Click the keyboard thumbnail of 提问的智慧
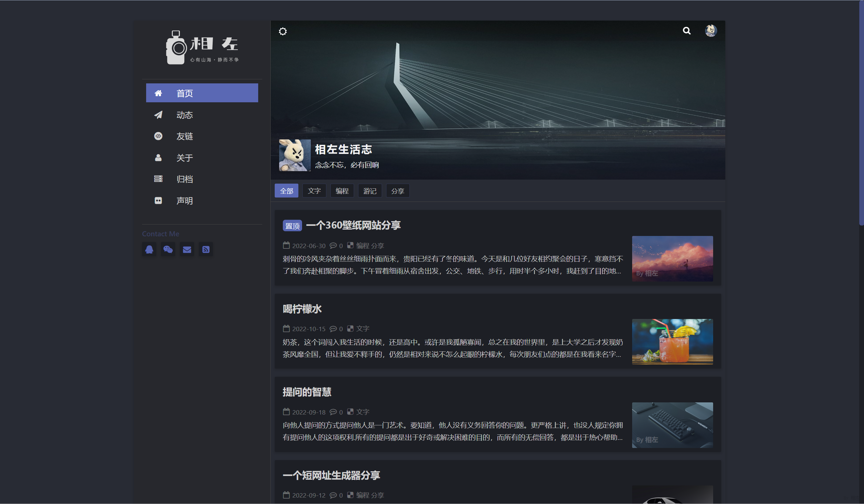864x504 pixels. (x=672, y=425)
